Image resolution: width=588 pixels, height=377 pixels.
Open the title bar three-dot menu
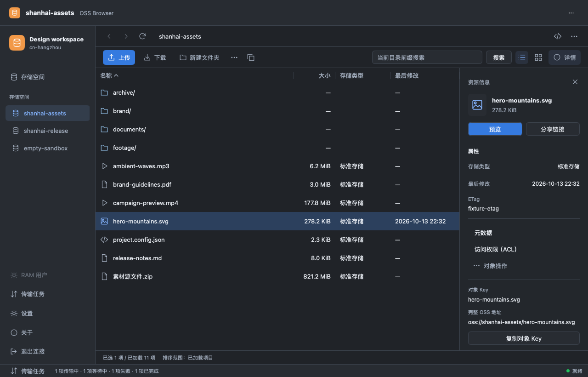click(571, 13)
